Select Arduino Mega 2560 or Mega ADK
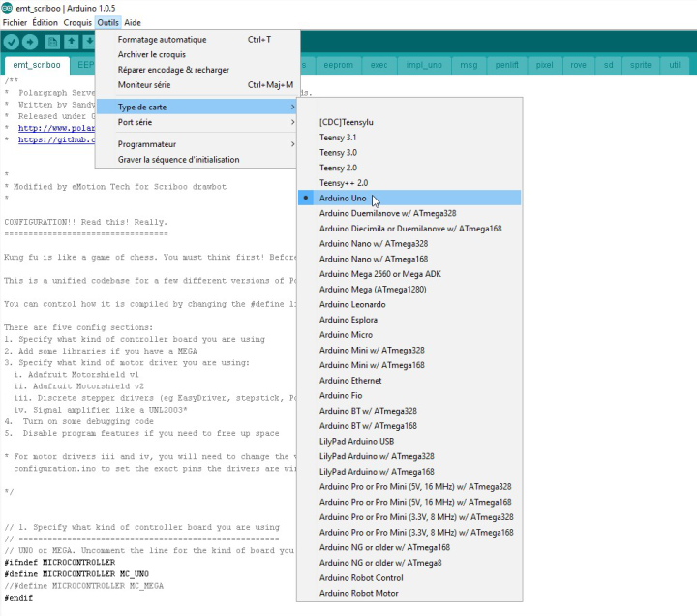Screen dimensions: 697x616 [409, 274]
